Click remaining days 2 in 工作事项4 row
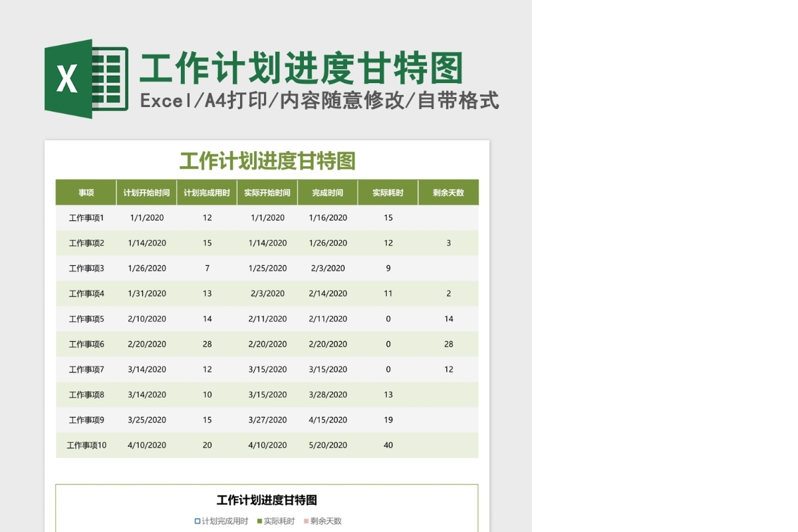798x532 pixels. (x=449, y=293)
